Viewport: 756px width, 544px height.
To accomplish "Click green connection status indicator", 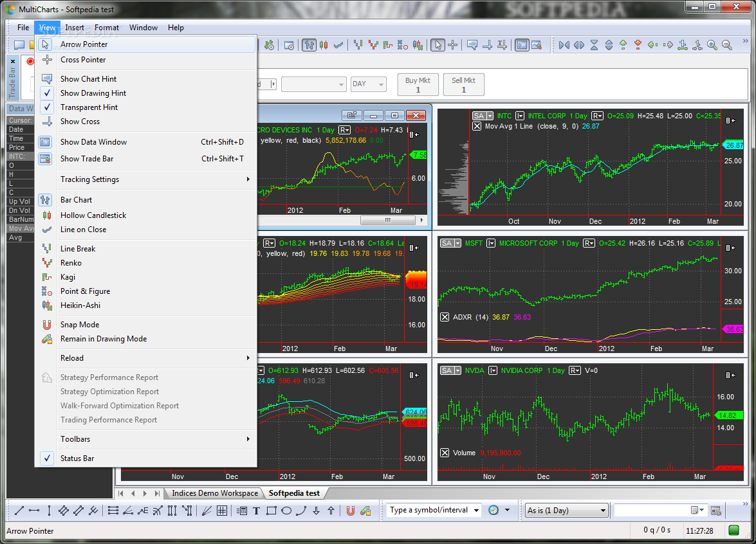I will click(x=734, y=530).
